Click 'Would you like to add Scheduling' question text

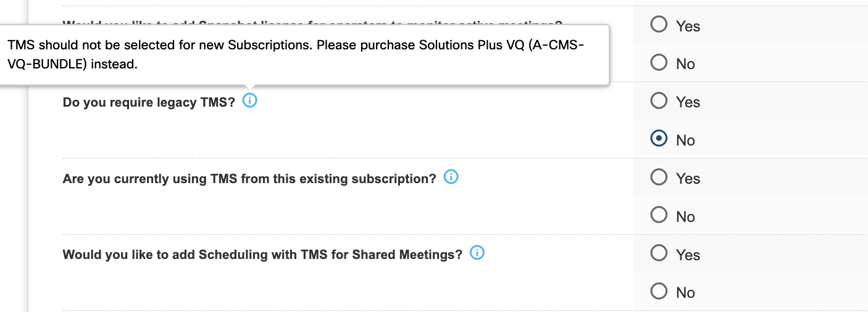262,255
